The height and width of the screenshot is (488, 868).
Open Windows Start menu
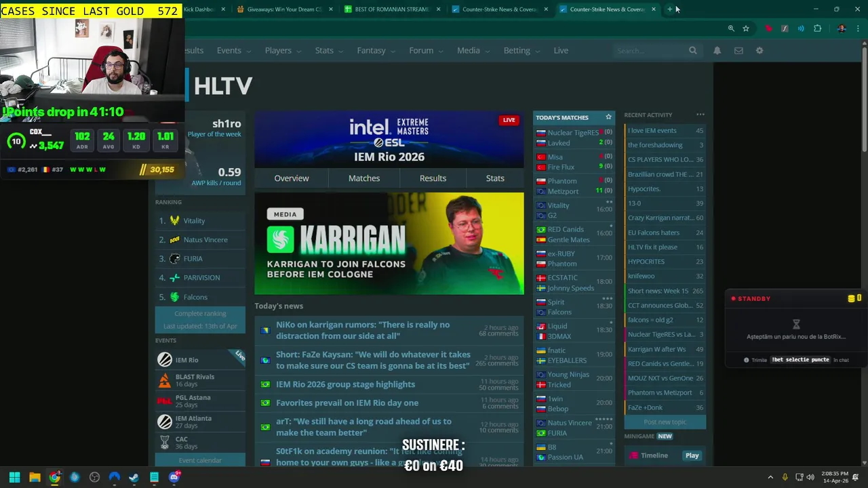(14, 477)
